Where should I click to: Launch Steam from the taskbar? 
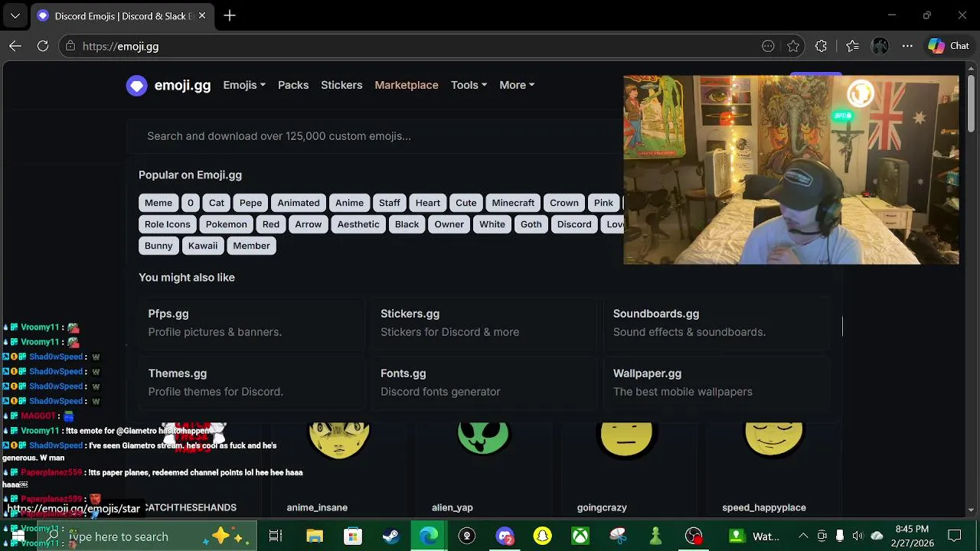coord(390,536)
